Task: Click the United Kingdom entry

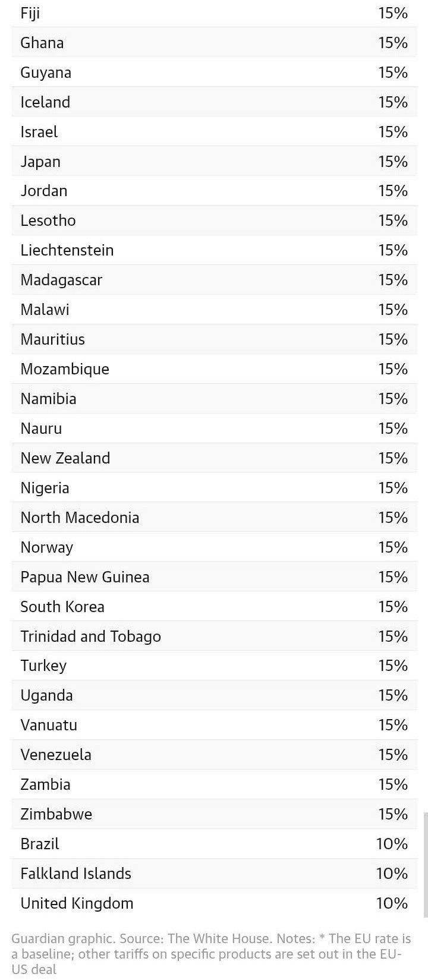Action: [x=77, y=903]
